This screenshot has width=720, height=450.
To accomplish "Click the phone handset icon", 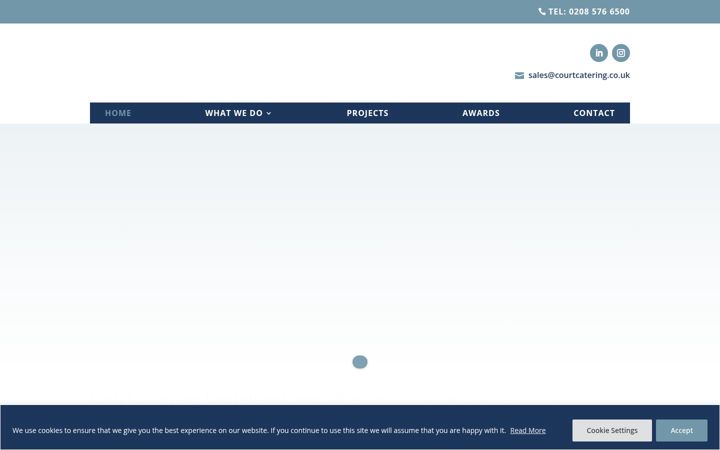I will [x=542, y=11].
